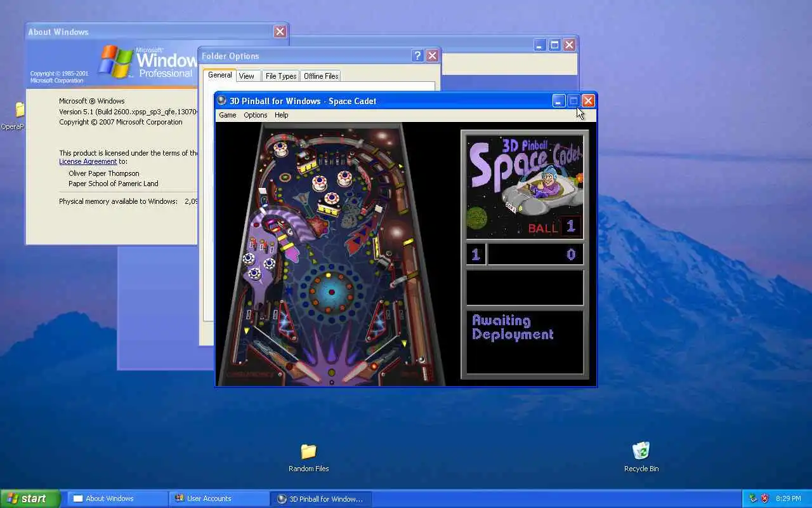Open the red Security Center shield tray icon
The height and width of the screenshot is (508, 812).
click(x=764, y=498)
